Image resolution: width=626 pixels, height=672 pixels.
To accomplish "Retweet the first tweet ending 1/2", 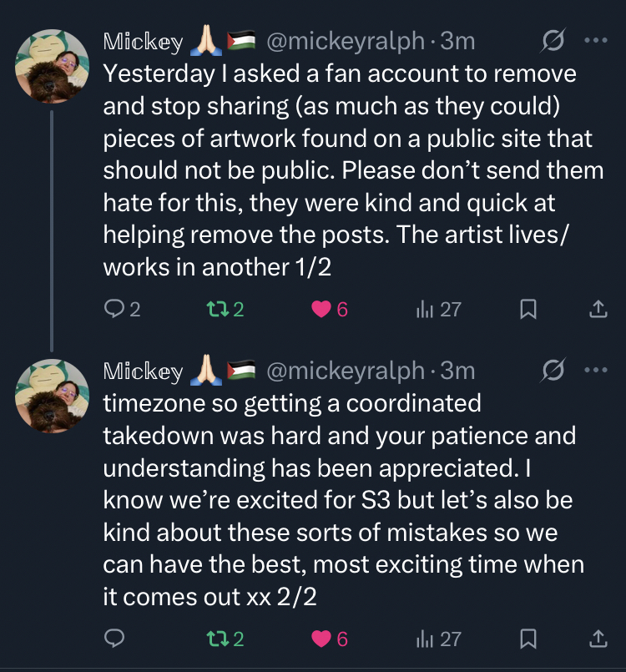I will click(218, 310).
